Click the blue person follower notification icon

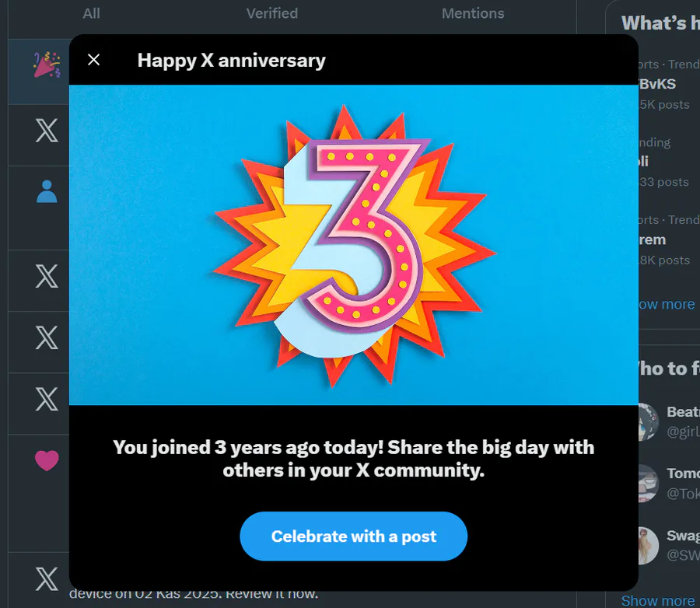click(x=47, y=191)
